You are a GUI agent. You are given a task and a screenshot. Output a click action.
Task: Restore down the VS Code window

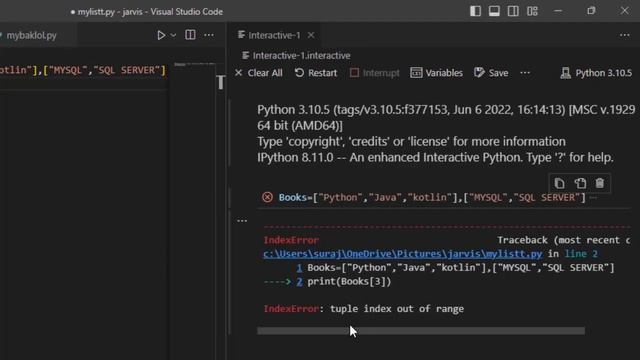point(591,11)
